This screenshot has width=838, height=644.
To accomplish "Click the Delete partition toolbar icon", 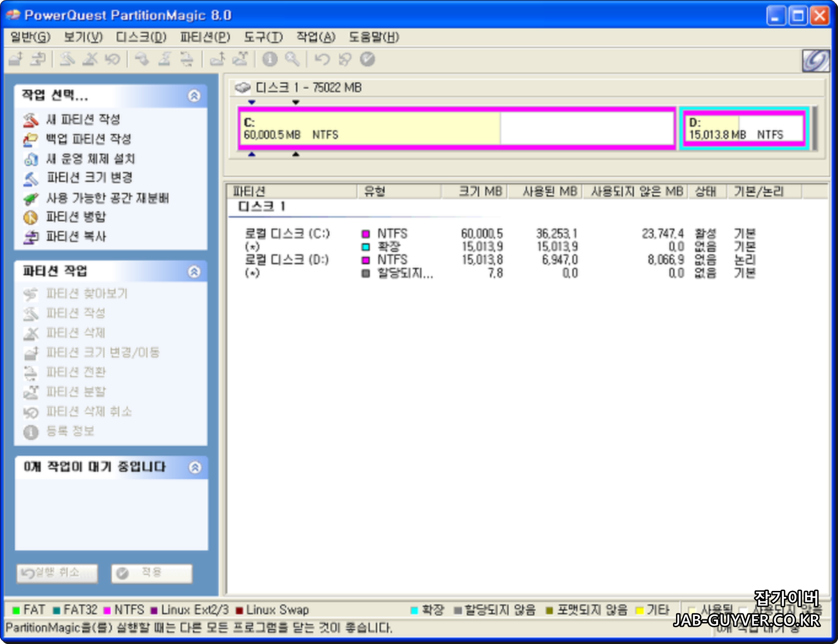I will [90, 59].
